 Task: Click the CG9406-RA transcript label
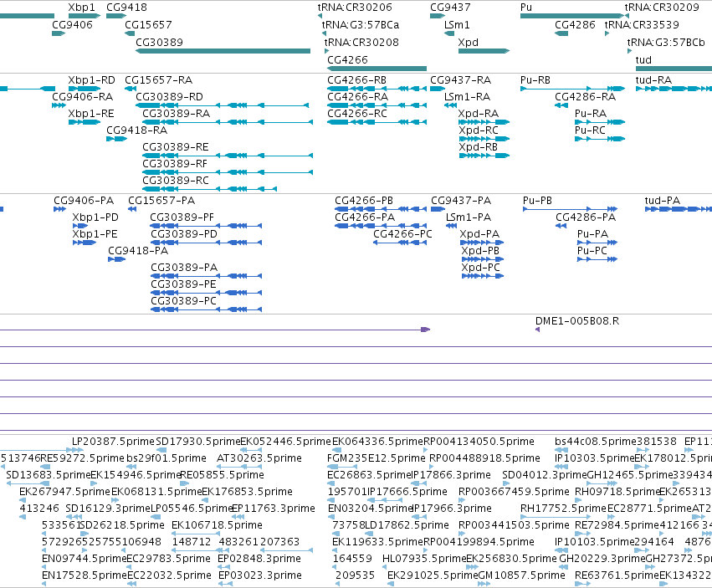coord(83,97)
